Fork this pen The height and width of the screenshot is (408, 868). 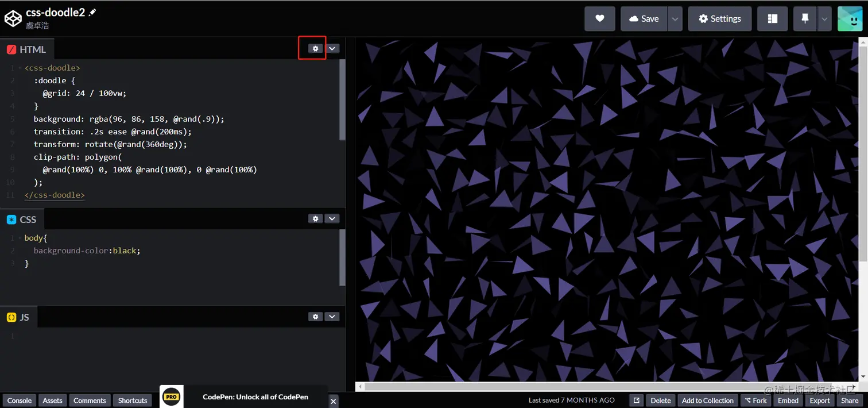tap(755, 401)
